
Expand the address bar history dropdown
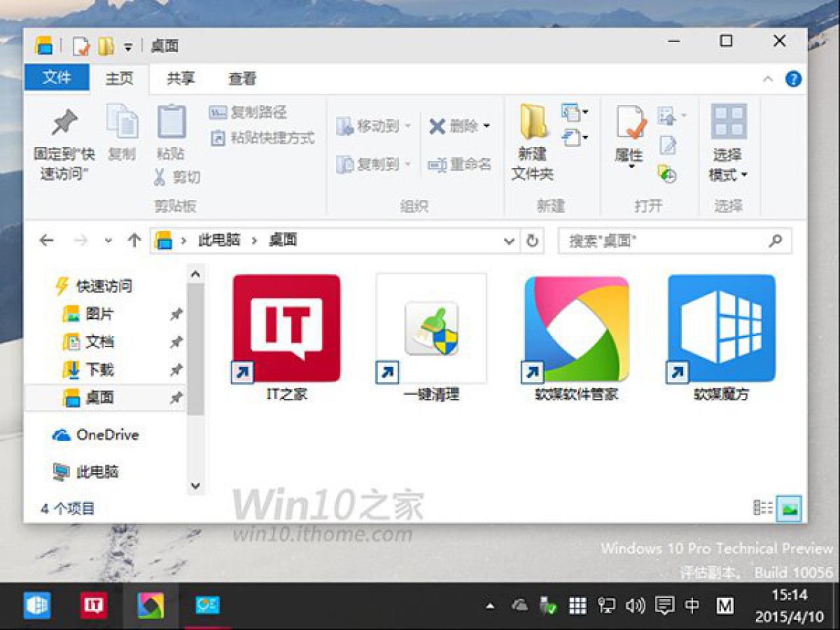509,241
